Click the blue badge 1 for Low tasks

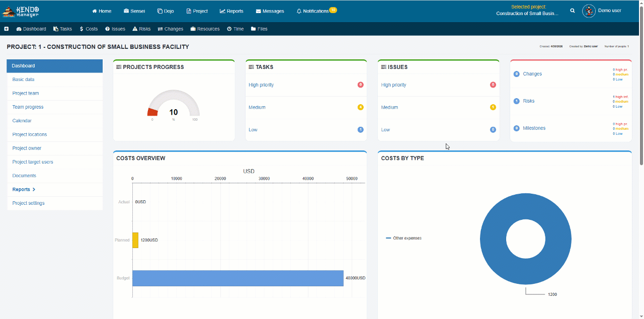(x=360, y=130)
